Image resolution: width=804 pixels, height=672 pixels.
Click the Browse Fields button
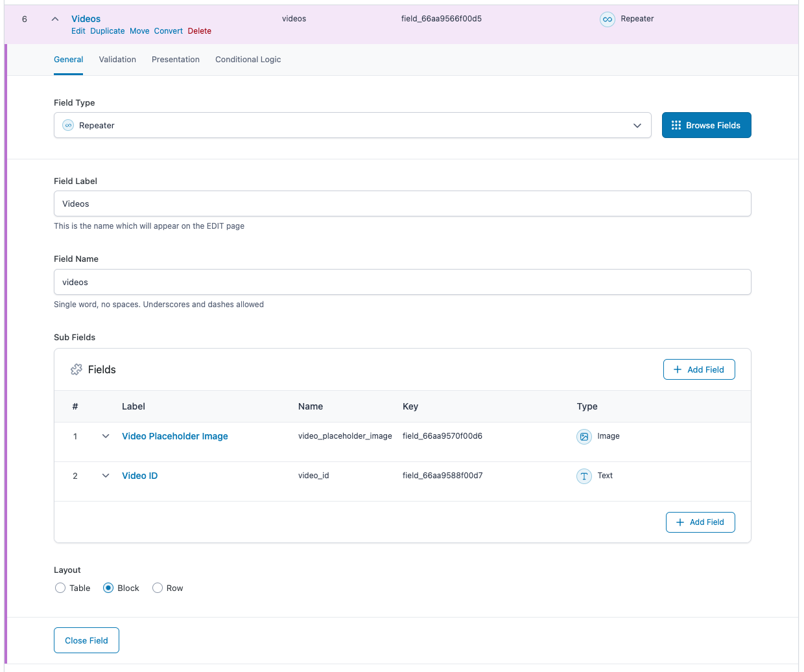click(x=706, y=126)
